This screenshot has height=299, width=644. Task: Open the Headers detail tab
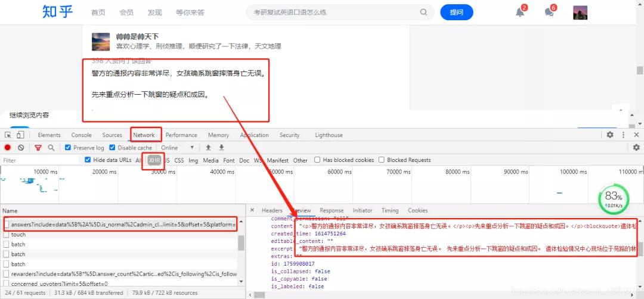tap(272, 210)
